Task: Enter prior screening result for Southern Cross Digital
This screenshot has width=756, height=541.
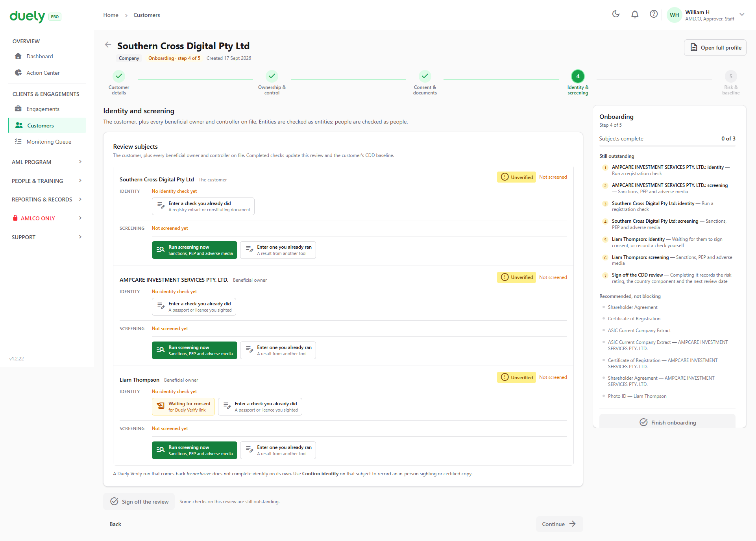Action: pos(278,250)
